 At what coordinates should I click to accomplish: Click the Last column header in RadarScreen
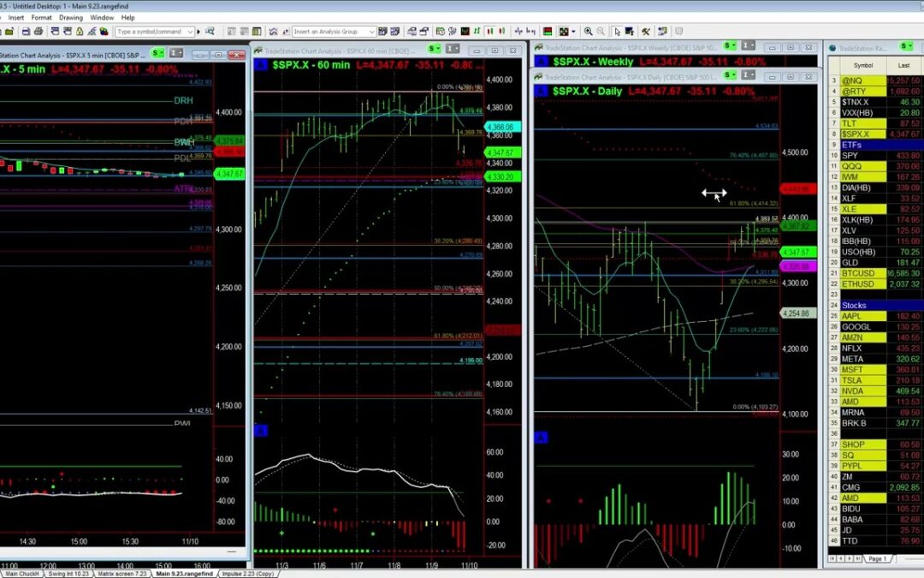(x=904, y=65)
